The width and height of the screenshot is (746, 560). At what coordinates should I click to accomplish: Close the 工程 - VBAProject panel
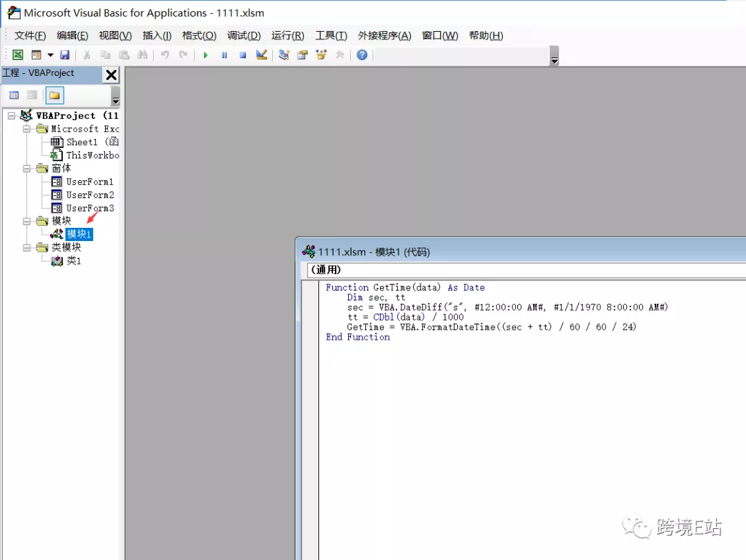click(x=111, y=75)
